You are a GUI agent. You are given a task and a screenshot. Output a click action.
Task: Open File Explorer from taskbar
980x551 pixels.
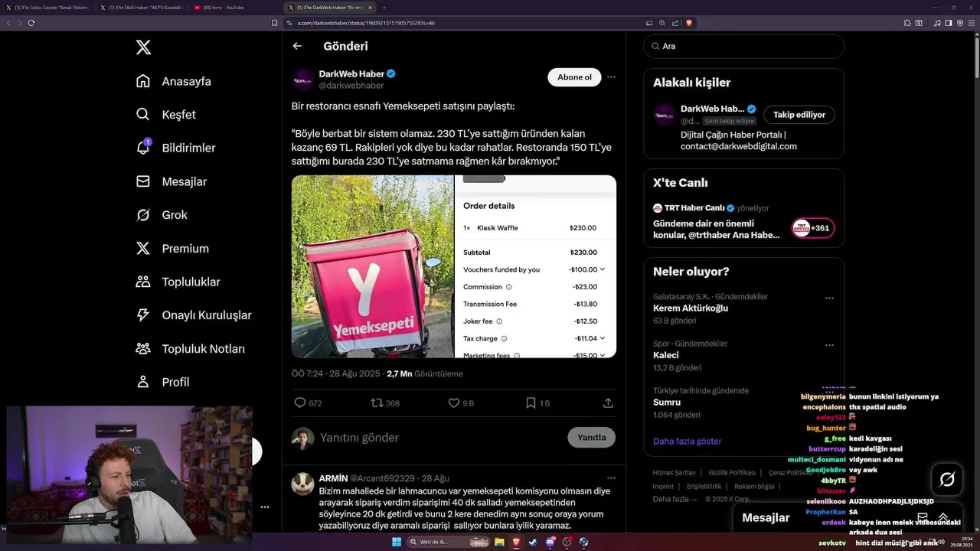tap(499, 542)
